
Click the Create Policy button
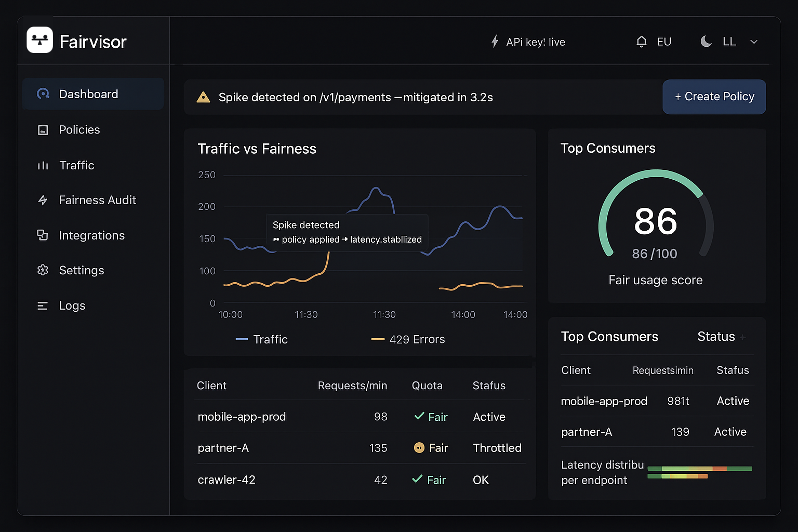pos(714,97)
